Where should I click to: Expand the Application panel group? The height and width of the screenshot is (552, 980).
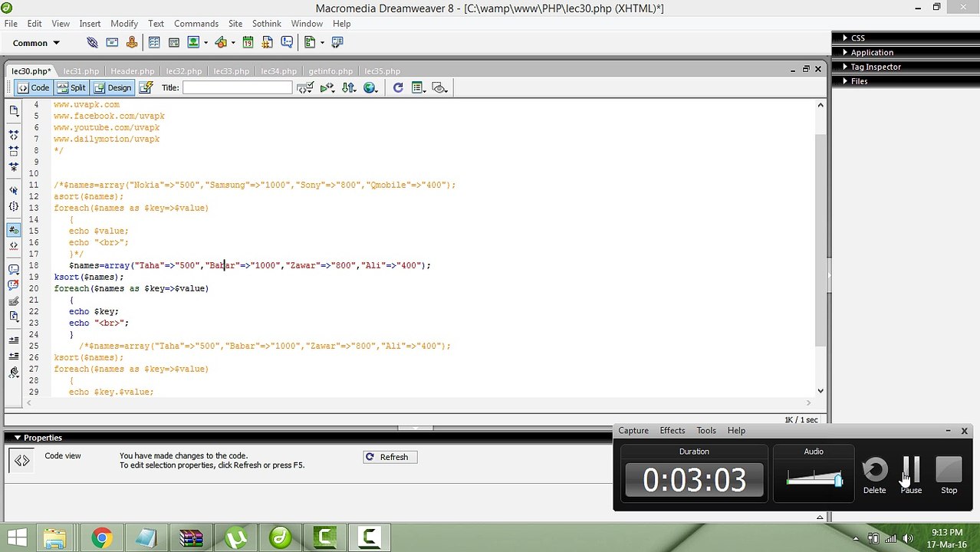(x=867, y=52)
